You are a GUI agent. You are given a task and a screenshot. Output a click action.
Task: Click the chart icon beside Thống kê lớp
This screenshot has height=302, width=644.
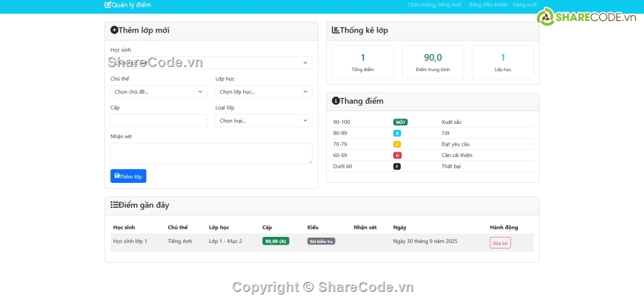(336, 30)
